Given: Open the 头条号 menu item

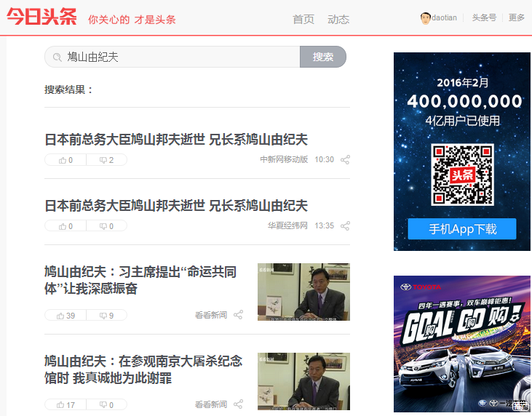Looking at the screenshot, I should pyautogui.click(x=484, y=17).
